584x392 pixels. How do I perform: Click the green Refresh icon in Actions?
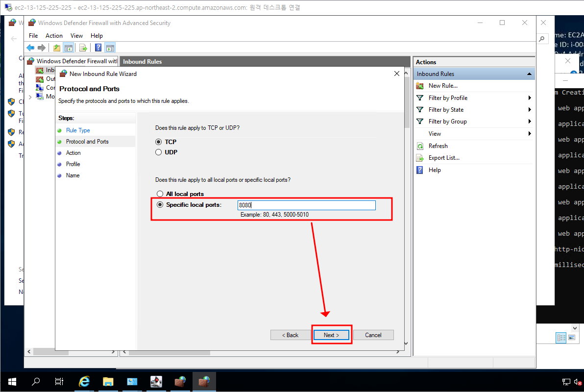click(x=420, y=146)
